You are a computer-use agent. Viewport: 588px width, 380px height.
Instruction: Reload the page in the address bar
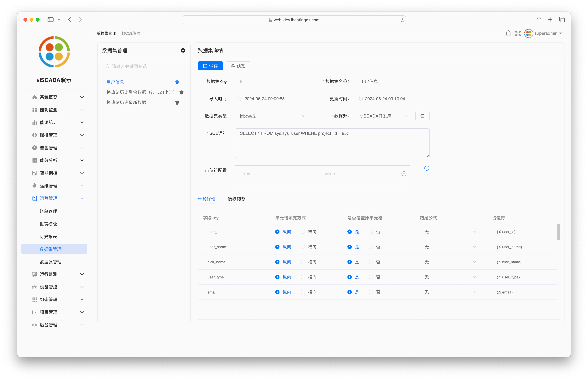(402, 20)
